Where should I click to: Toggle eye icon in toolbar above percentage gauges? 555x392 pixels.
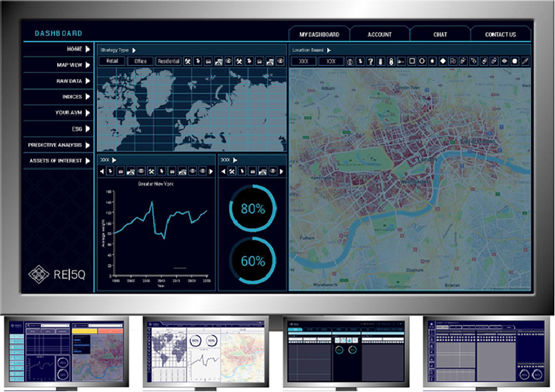(x=272, y=171)
